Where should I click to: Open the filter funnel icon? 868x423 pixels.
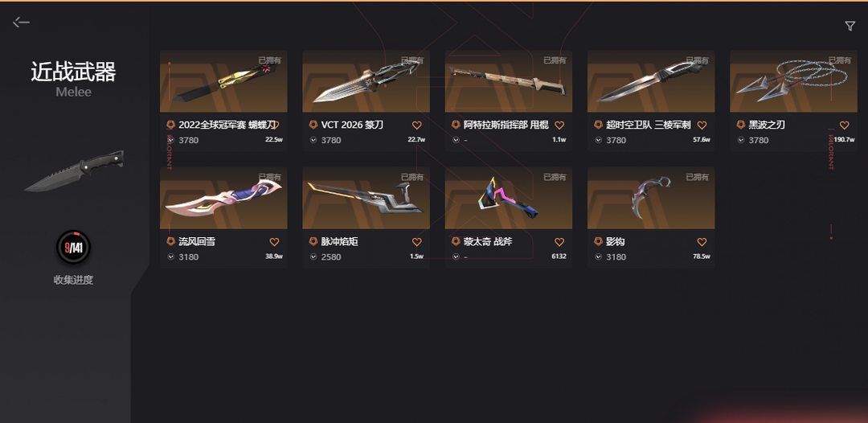850,26
